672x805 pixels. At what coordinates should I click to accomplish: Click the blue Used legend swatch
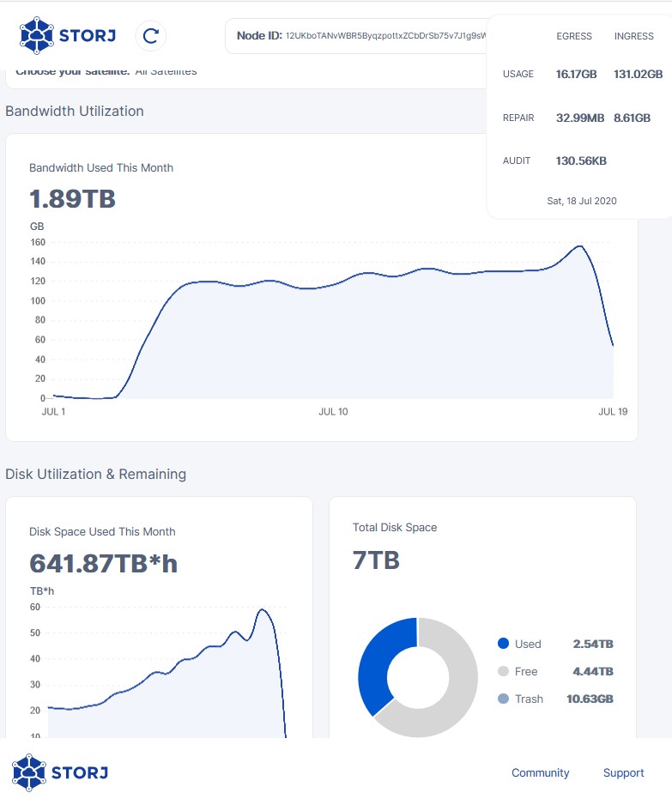point(504,644)
